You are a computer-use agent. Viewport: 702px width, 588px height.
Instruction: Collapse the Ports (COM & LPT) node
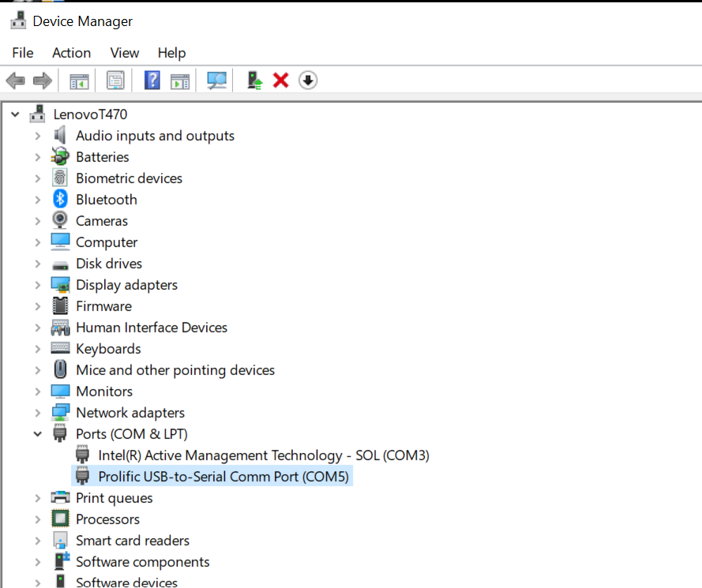click(x=37, y=434)
